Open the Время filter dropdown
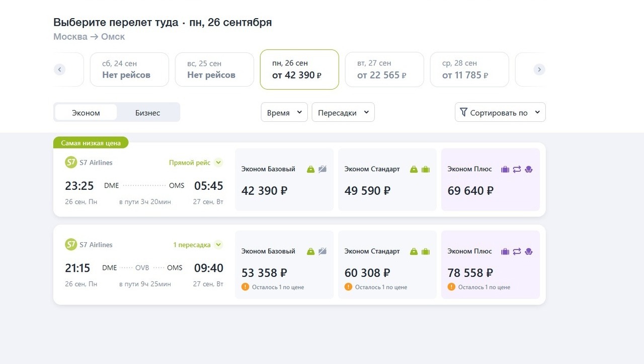 coord(284,113)
